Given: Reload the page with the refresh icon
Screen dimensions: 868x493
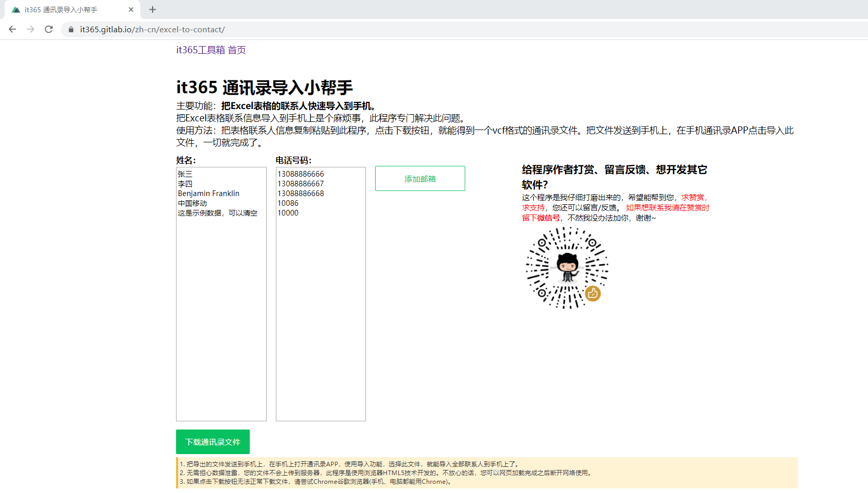Looking at the screenshot, I should tap(49, 29).
